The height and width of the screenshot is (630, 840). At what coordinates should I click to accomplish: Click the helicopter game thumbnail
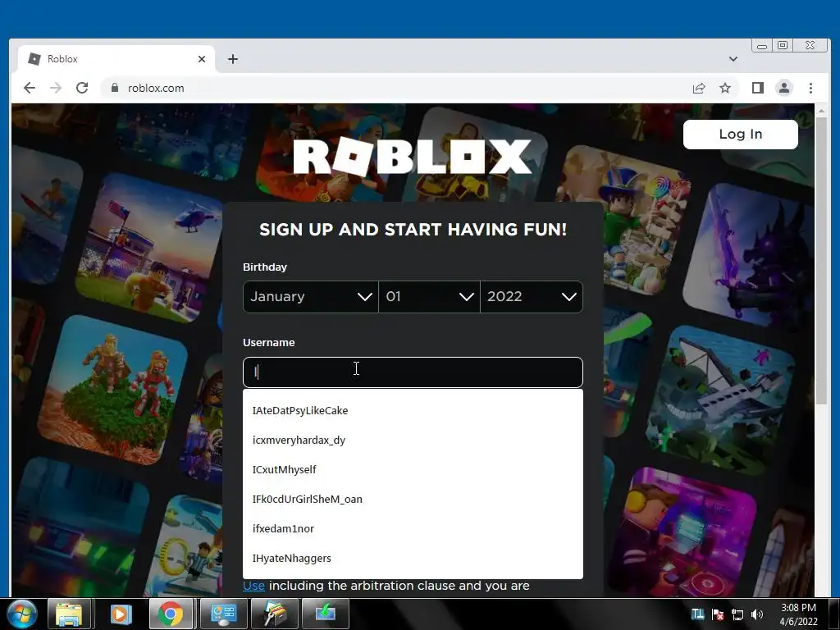coord(149,248)
